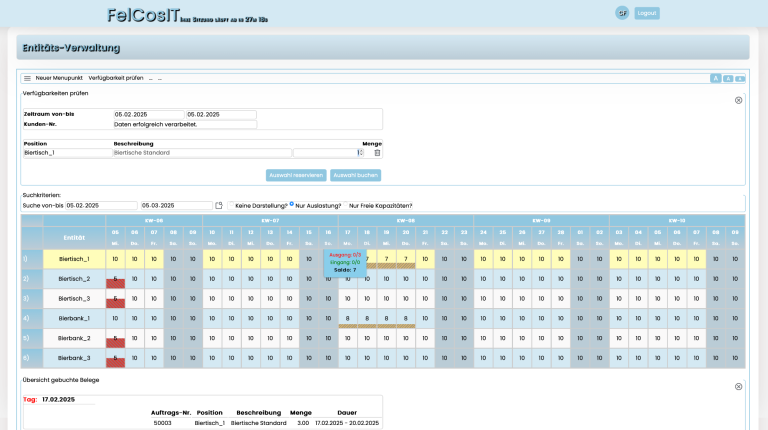Screen dimensions: 768x430
Task: Click the Suche end date 05.03.2025 field
Action: [x=177, y=206]
